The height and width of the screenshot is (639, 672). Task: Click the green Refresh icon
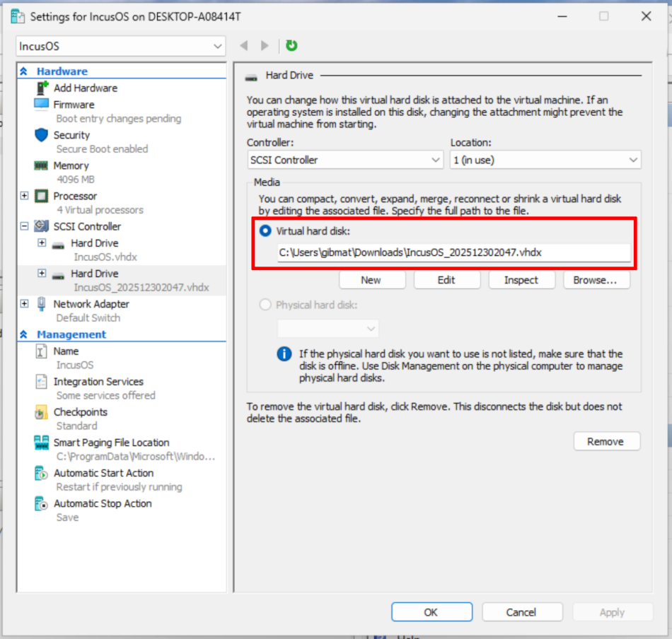(x=291, y=45)
